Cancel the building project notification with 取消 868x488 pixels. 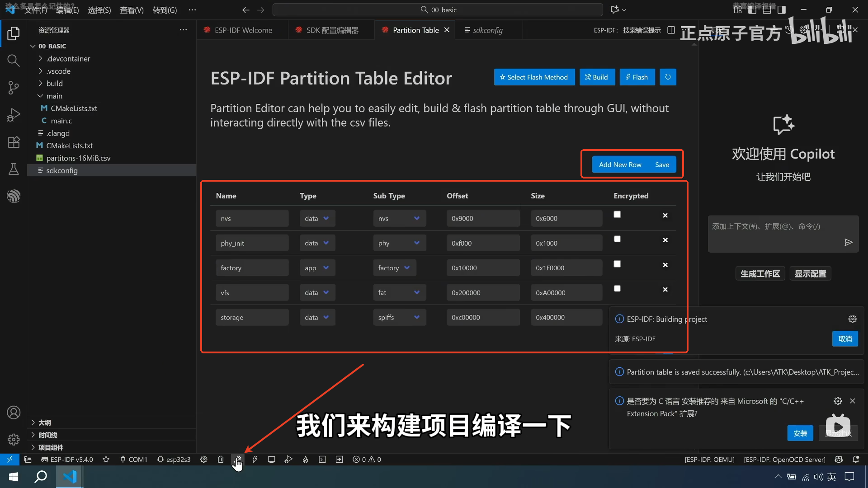845,339
